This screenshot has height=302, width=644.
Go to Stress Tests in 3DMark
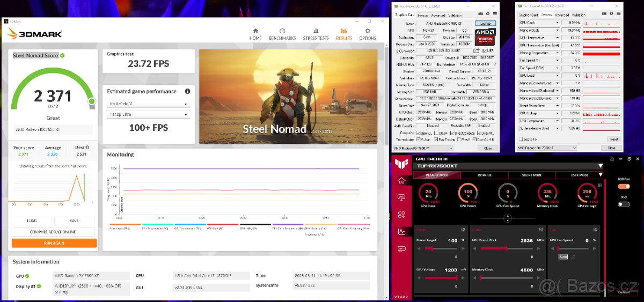(x=316, y=34)
